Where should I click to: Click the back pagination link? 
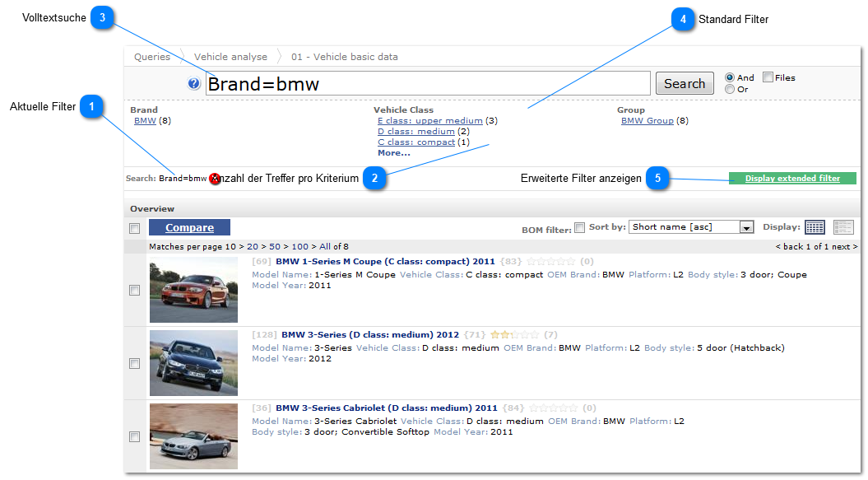tap(789, 247)
